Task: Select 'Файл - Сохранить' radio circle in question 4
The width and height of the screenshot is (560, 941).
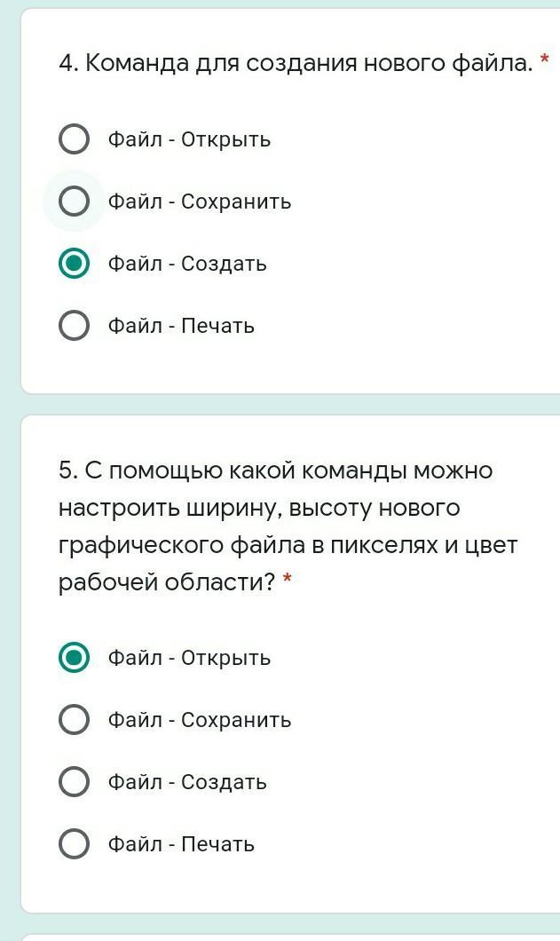Action: point(74,202)
